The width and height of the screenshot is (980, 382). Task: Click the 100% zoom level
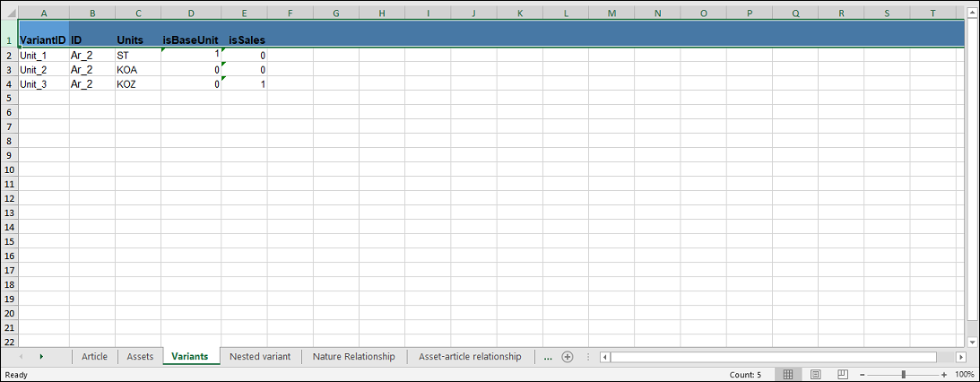[x=965, y=375]
